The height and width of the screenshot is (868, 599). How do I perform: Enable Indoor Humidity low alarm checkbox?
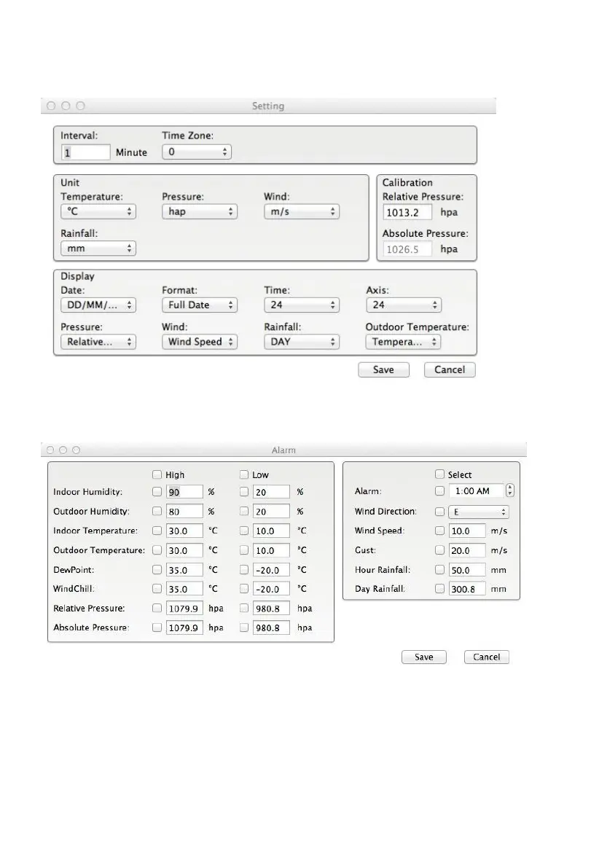pyautogui.click(x=244, y=491)
